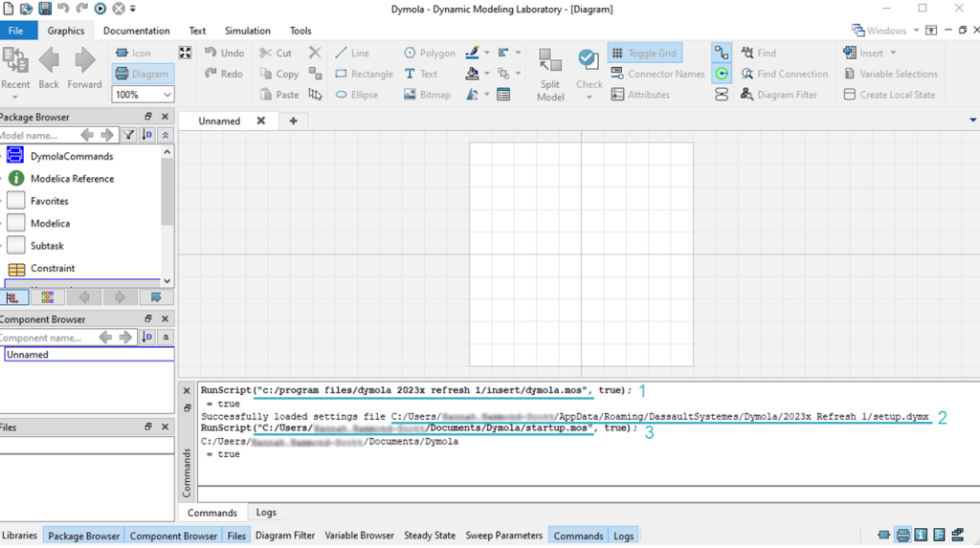Click the Model name search field
The height and width of the screenshot is (548, 980).
pyautogui.click(x=37, y=135)
